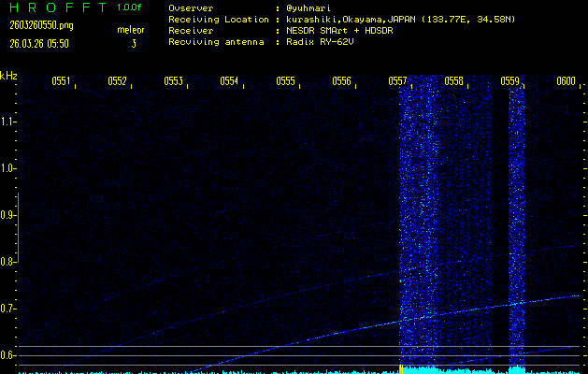Click the meteor count label
Image resolution: width=588 pixels, height=374 pixels.
point(131,30)
